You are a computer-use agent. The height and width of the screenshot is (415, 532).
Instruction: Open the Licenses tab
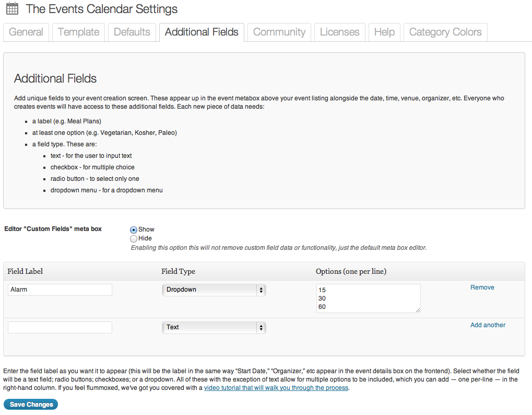340,32
